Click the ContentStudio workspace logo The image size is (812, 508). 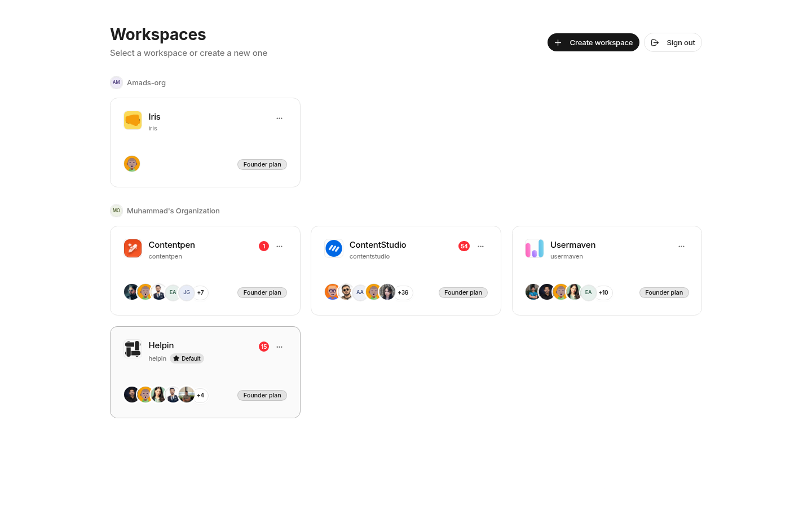coord(334,248)
